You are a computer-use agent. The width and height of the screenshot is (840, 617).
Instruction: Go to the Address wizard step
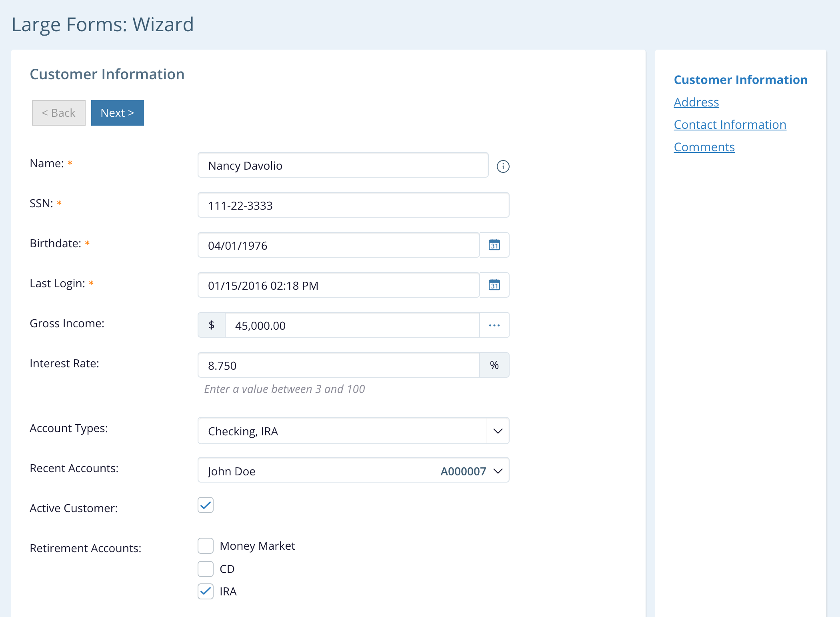696,102
